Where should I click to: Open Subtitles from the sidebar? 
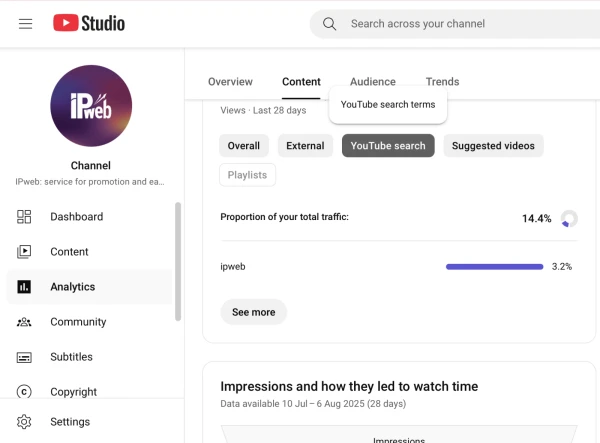tap(71, 357)
